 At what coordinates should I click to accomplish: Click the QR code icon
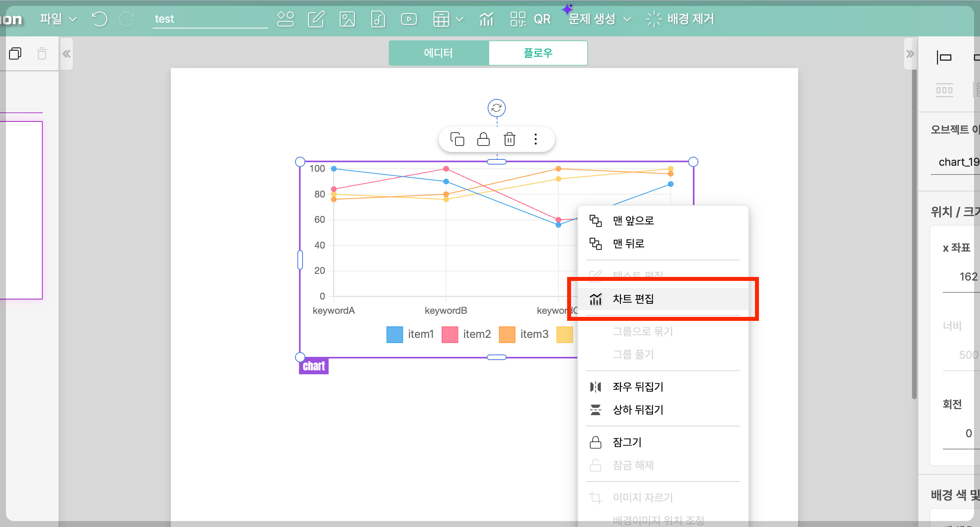518,19
